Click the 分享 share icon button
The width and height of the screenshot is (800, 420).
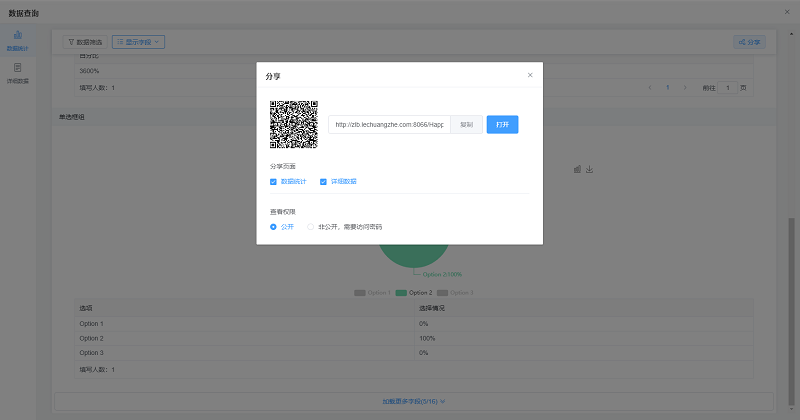click(x=748, y=42)
